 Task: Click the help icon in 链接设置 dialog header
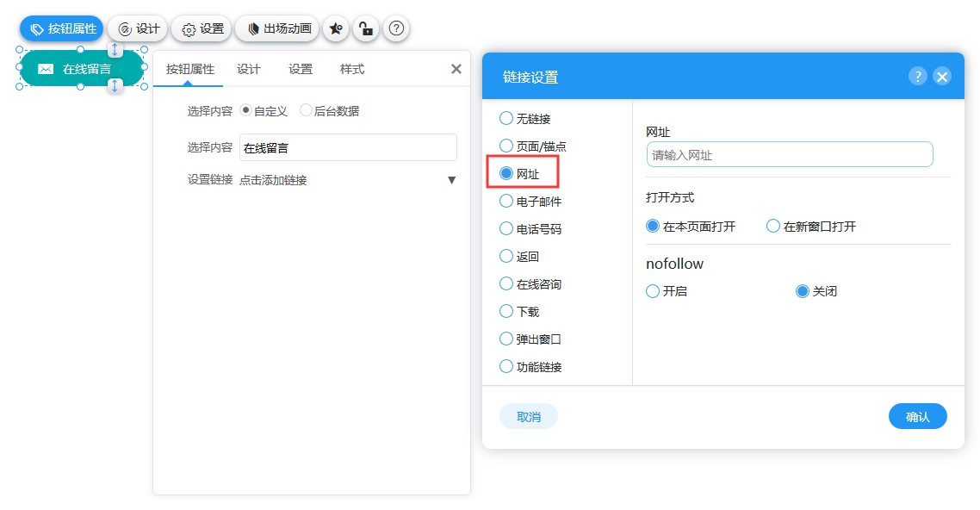point(917,77)
